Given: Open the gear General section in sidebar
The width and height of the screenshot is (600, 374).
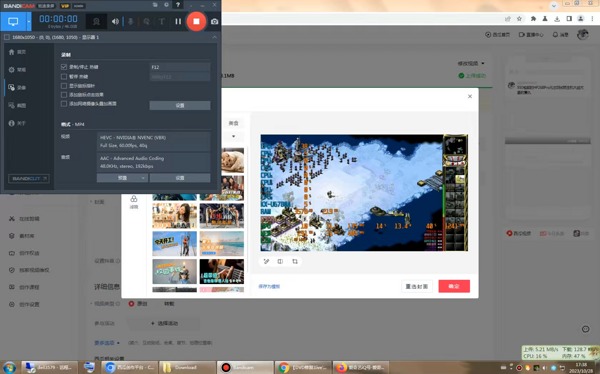Looking at the screenshot, I should [17, 70].
